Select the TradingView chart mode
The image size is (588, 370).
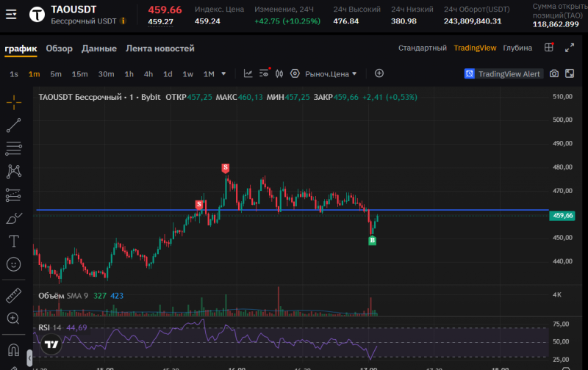475,48
